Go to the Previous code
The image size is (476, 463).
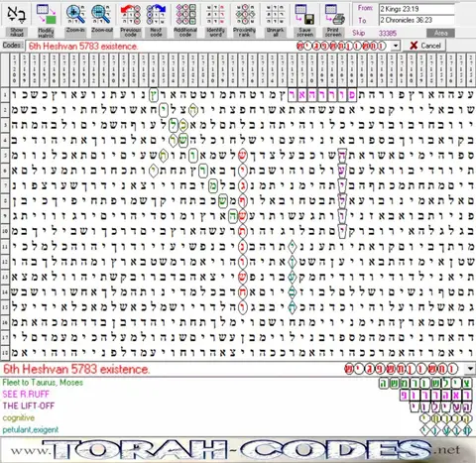coord(131,14)
